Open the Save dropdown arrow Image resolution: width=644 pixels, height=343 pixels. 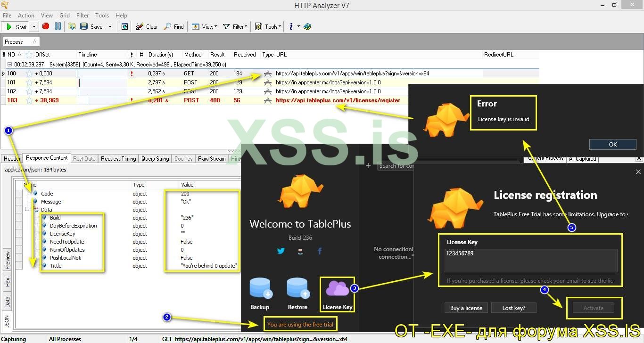coord(110,27)
